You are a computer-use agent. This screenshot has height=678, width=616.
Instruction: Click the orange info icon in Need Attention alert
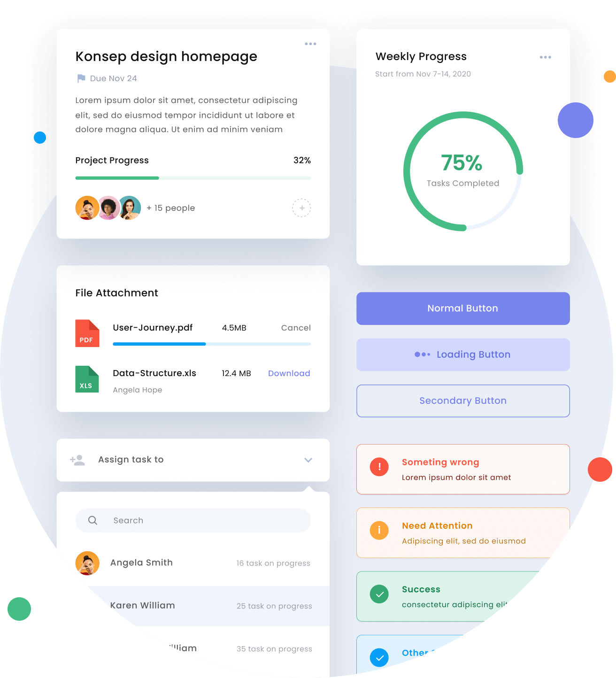click(x=379, y=531)
